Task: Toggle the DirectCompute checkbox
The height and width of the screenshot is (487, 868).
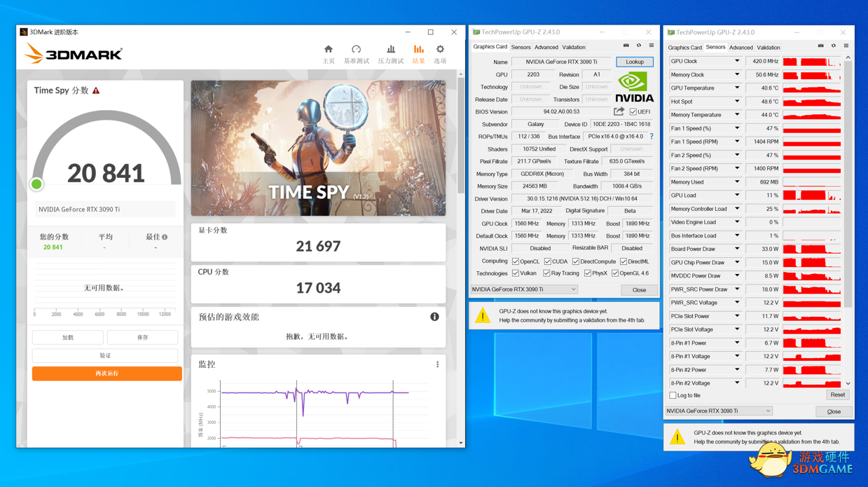Action: pos(575,261)
